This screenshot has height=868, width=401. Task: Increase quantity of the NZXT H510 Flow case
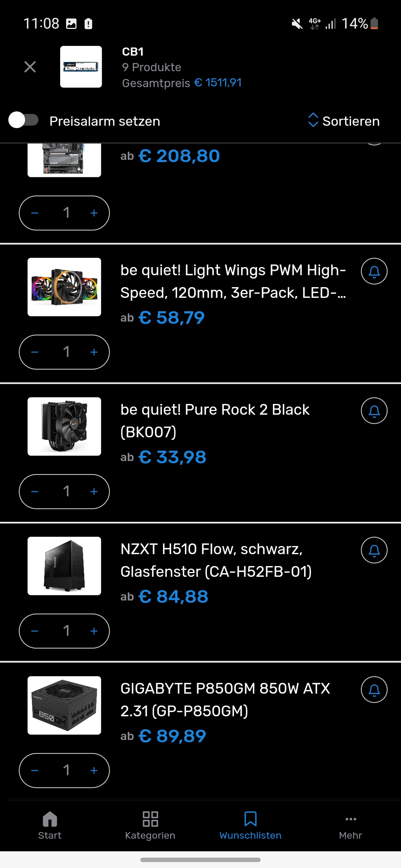click(94, 631)
